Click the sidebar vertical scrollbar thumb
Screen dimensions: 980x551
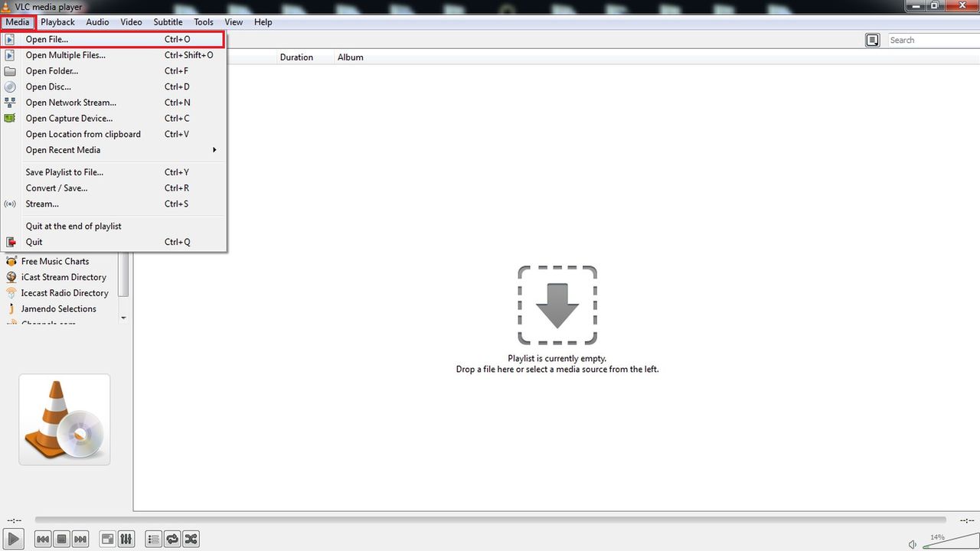click(x=124, y=275)
